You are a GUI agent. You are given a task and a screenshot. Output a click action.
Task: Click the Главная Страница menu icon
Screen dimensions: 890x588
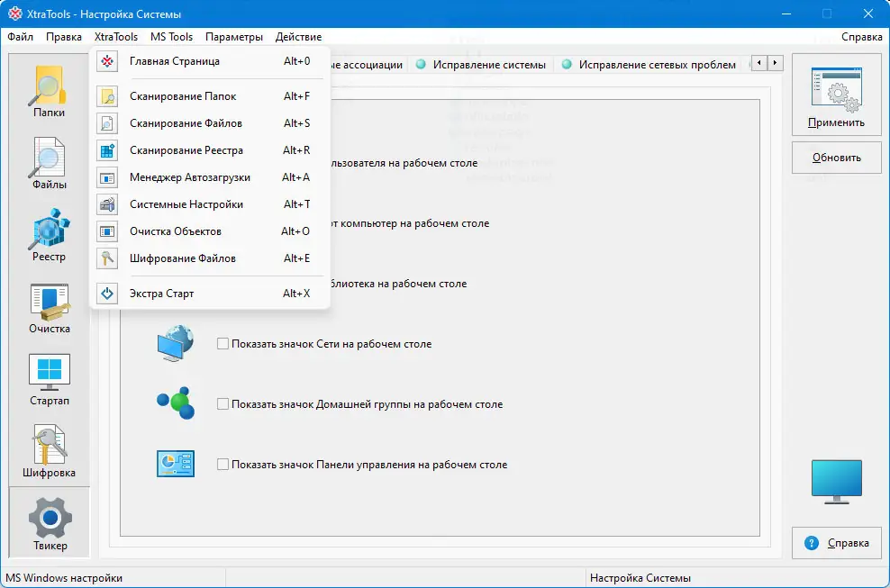(x=107, y=61)
